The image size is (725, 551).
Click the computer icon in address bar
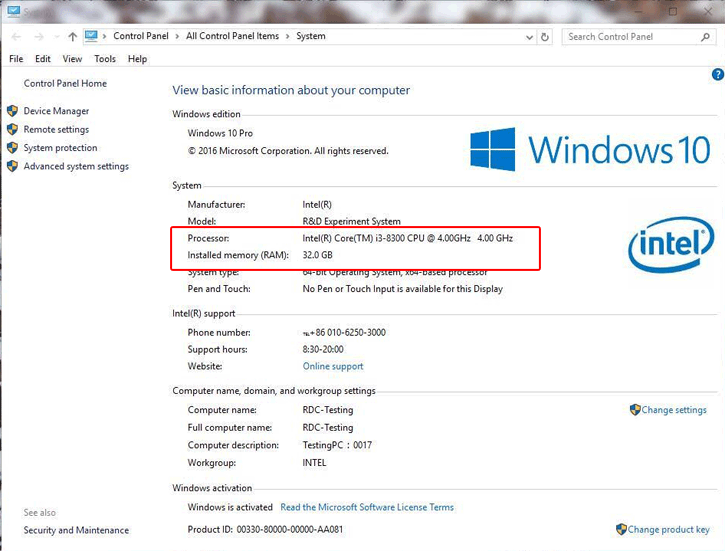[91, 36]
